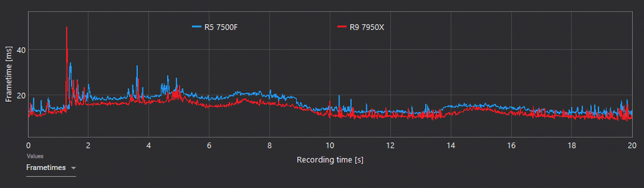This screenshot has height=188, width=644.
Task: Click the 6 tick on the time axis
Action: click(x=209, y=145)
